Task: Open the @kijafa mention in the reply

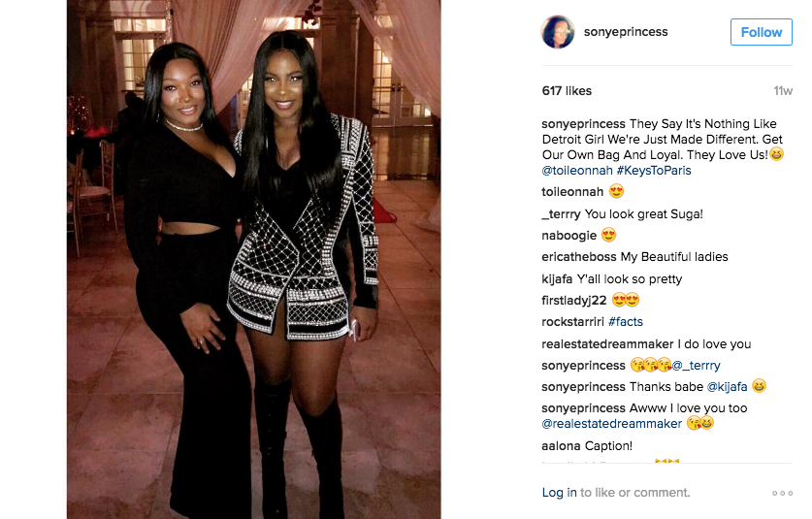Action: 727,387
